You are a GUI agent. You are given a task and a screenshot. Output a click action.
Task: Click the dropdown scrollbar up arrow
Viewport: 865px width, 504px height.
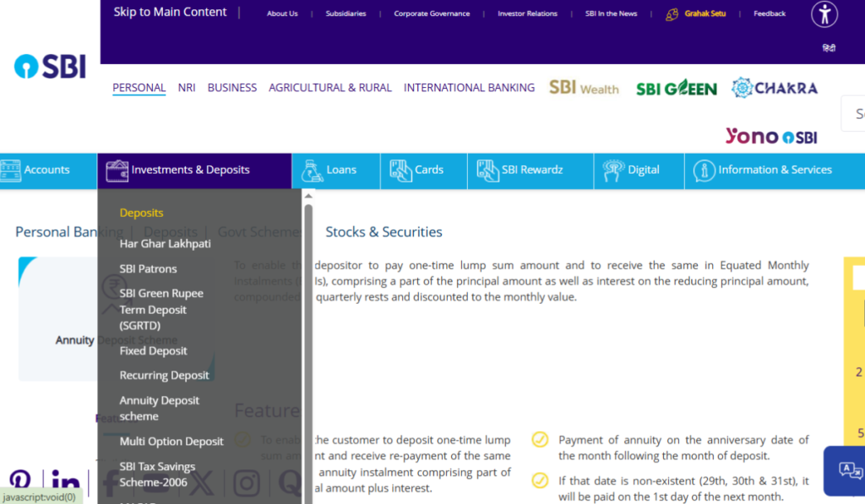click(x=308, y=196)
